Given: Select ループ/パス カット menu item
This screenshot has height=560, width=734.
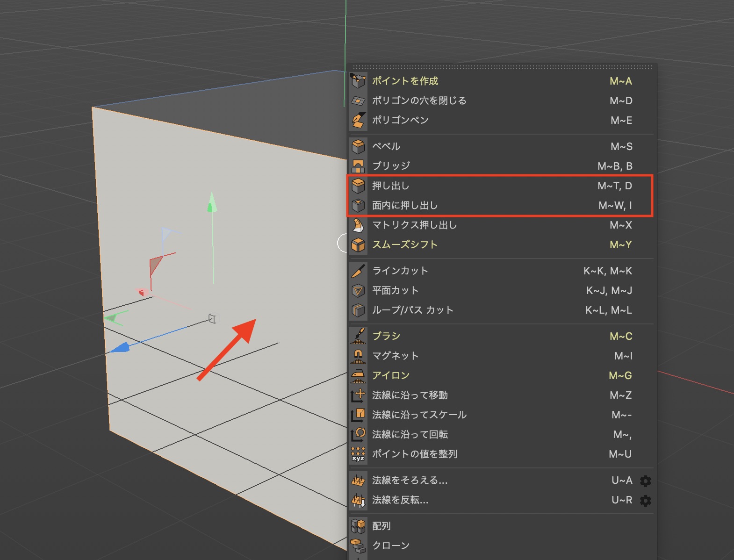Looking at the screenshot, I should (412, 310).
